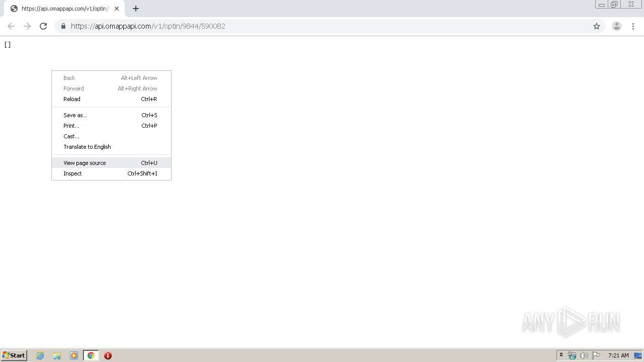This screenshot has height=362, width=644.
Task: Reload the page with toolbar reload icon
Action: (x=43, y=26)
